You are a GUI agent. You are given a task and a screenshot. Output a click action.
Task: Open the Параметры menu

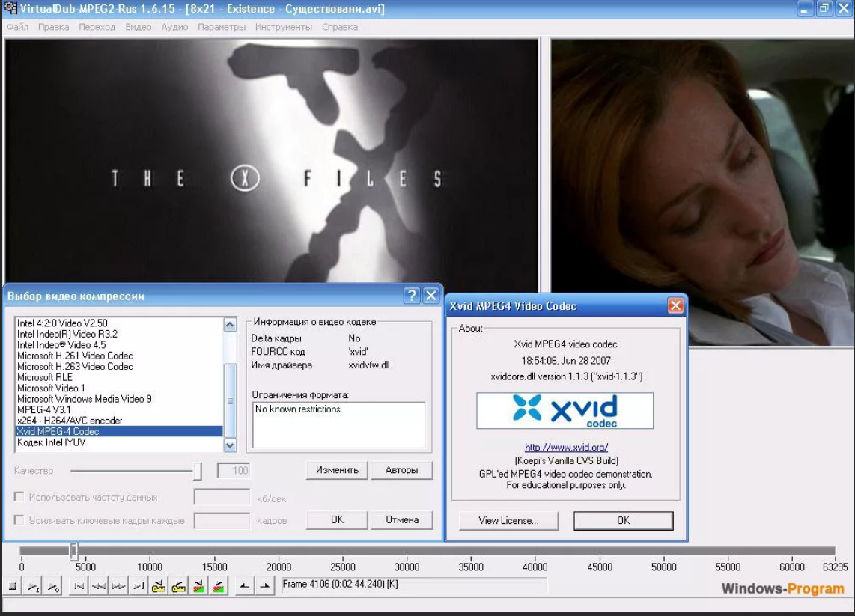[222, 27]
